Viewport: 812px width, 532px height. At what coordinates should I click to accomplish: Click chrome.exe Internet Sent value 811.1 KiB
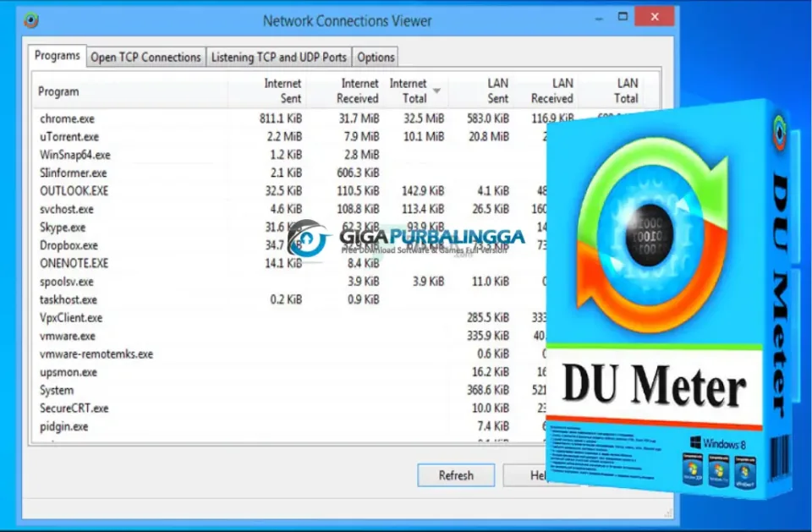281,118
